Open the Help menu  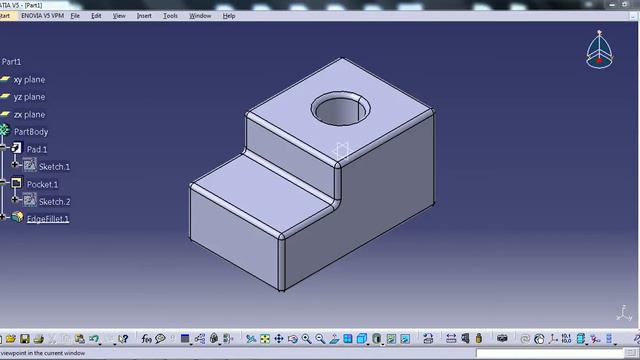229,16
